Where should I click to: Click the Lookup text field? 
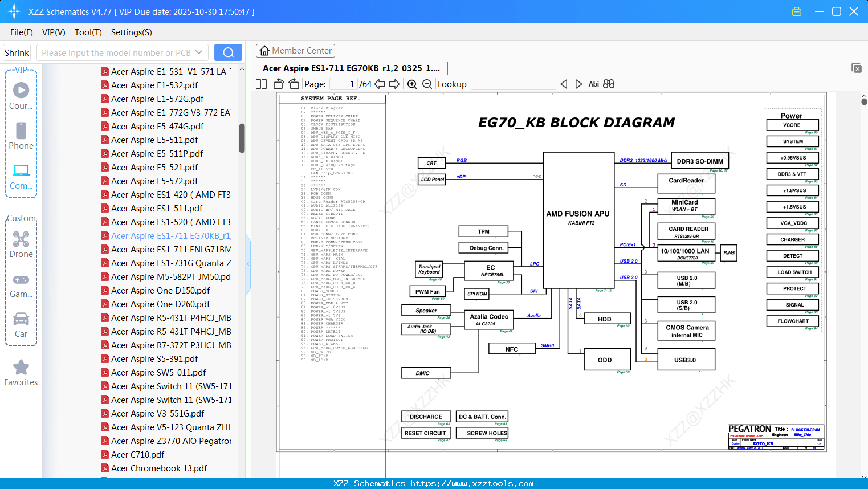pyautogui.click(x=514, y=84)
